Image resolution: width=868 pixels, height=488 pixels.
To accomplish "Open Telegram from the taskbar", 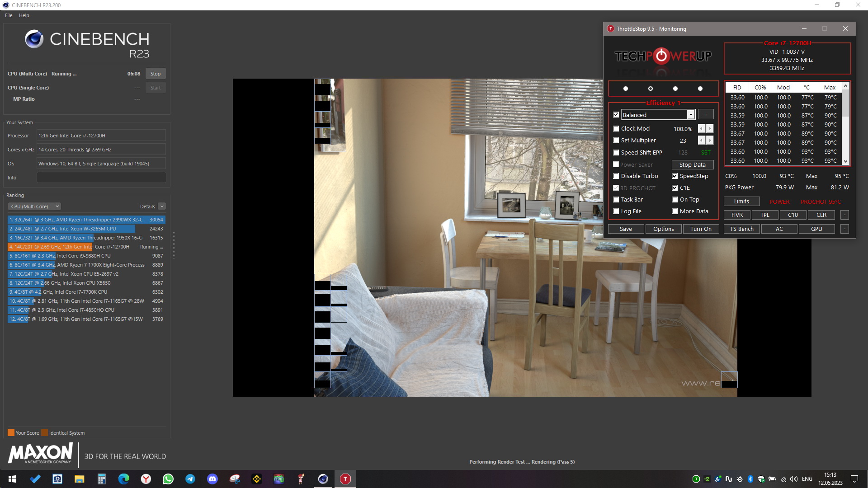I will (190, 479).
